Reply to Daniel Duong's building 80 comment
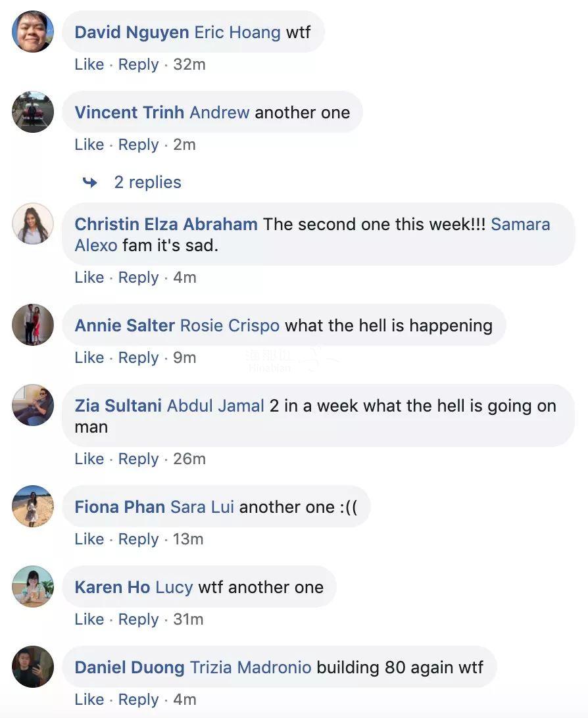588x718 pixels. click(138, 700)
